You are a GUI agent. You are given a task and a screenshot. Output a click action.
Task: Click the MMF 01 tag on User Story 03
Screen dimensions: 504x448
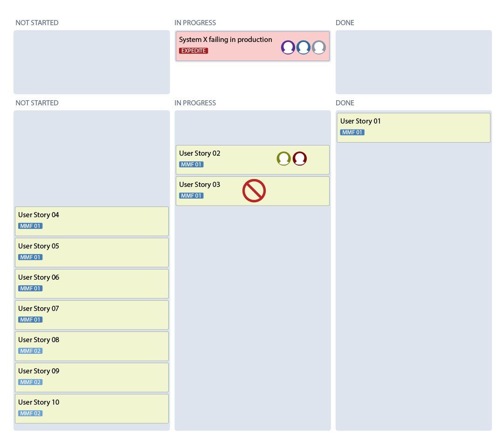click(191, 195)
